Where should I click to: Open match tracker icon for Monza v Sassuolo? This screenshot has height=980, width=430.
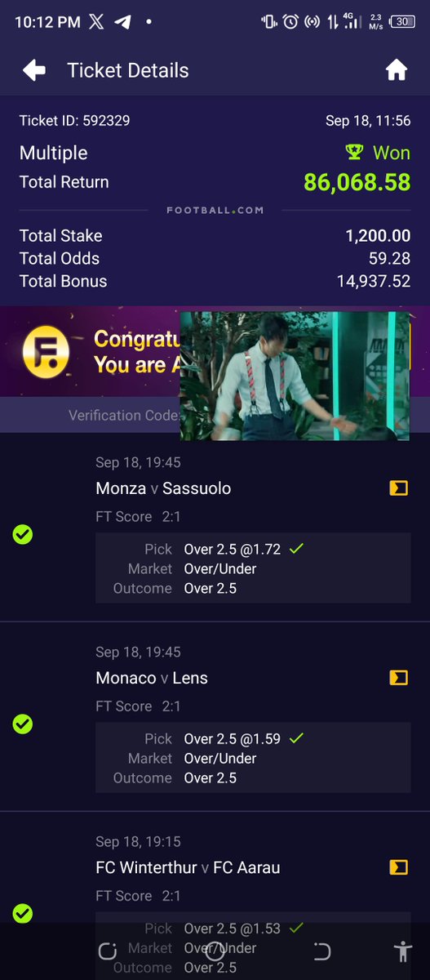(398, 488)
